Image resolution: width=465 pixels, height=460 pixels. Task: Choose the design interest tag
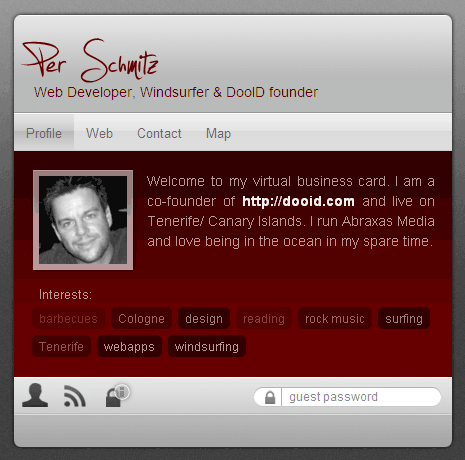pos(204,319)
